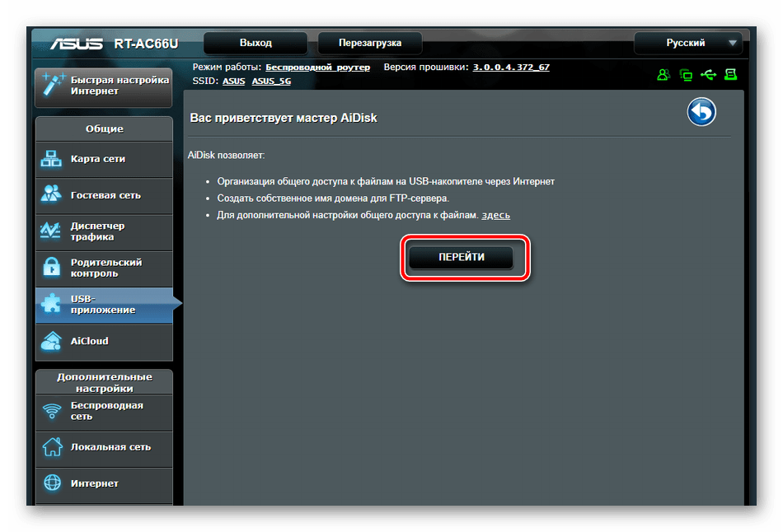Viewport: 783px width, 532px height.
Task: Click bullet about USB-накопителе через Интернет
Action: pos(386,182)
